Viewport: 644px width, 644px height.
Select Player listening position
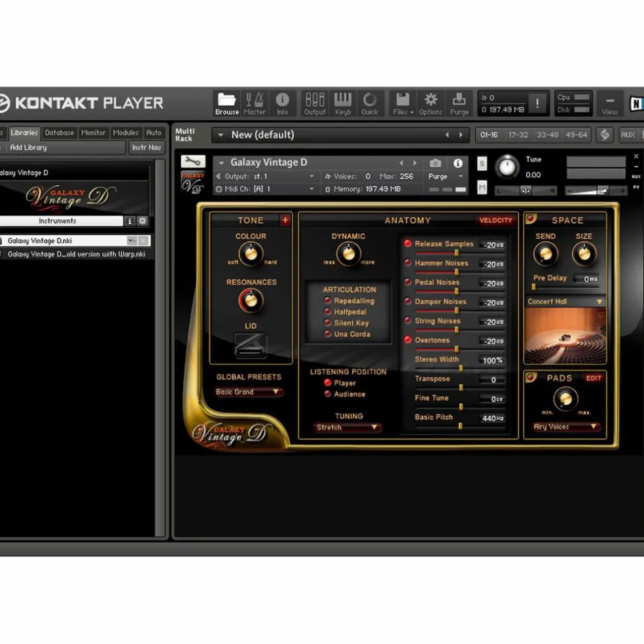328,383
